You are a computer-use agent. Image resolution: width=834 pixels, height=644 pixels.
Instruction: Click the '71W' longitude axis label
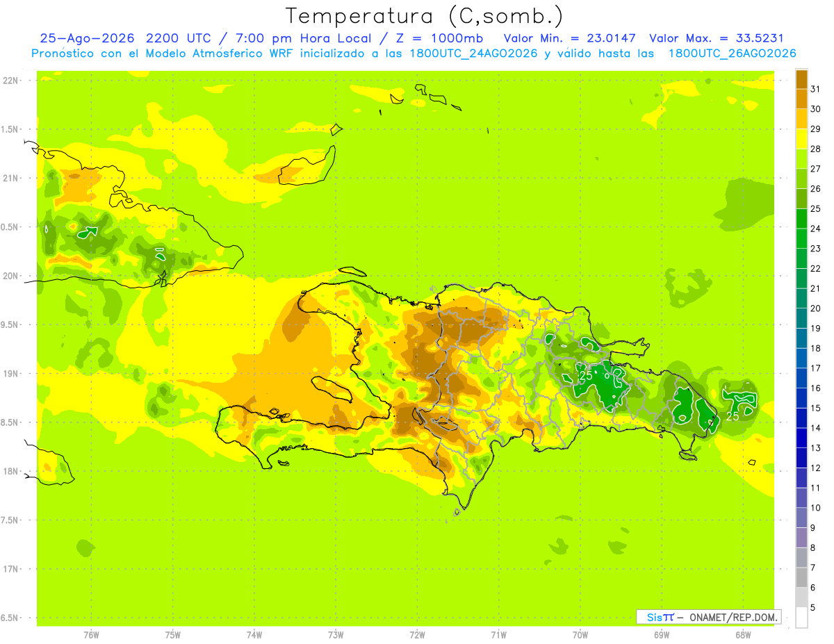click(499, 635)
